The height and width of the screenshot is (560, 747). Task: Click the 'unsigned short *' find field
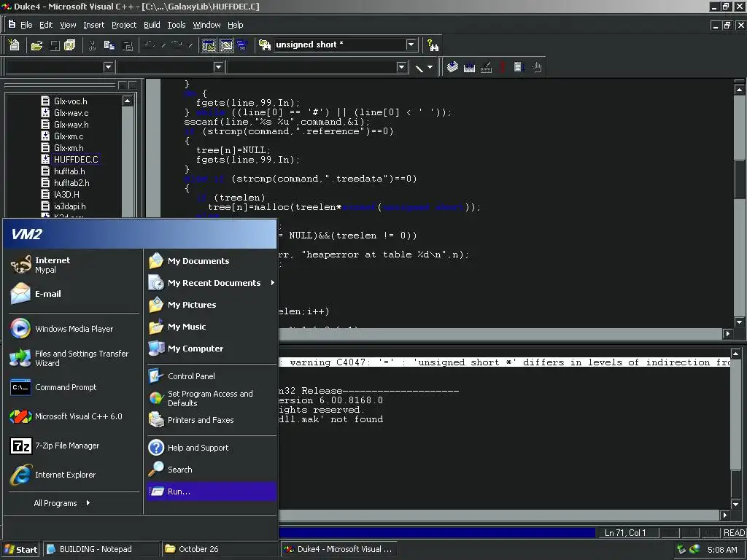pyautogui.click(x=340, y=44)
